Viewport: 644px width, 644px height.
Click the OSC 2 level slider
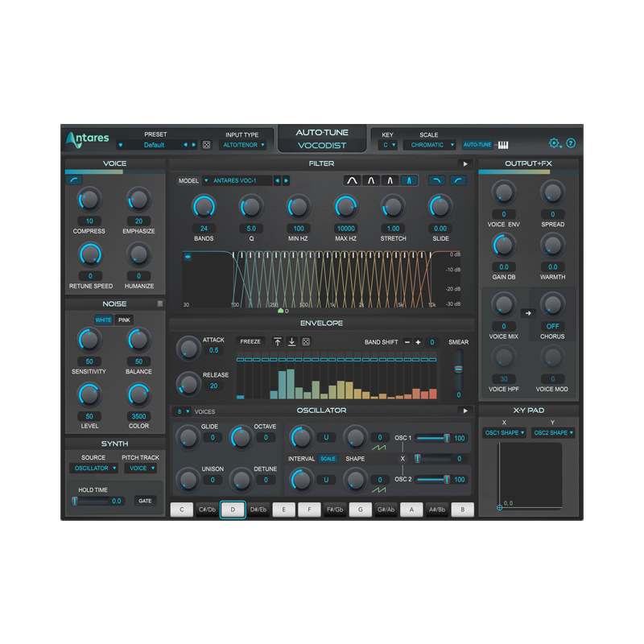pyautogui.click(x=433, y=479)
